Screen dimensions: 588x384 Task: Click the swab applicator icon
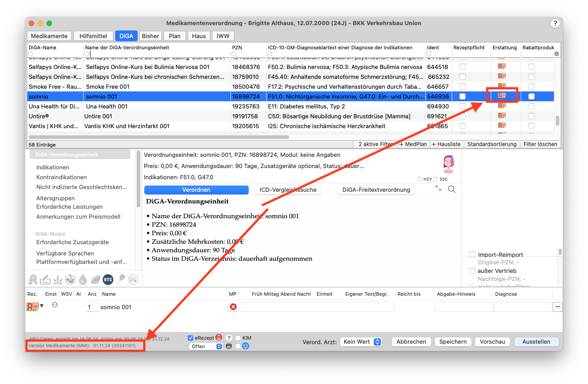pyautogui.click(x=121, y=280)
